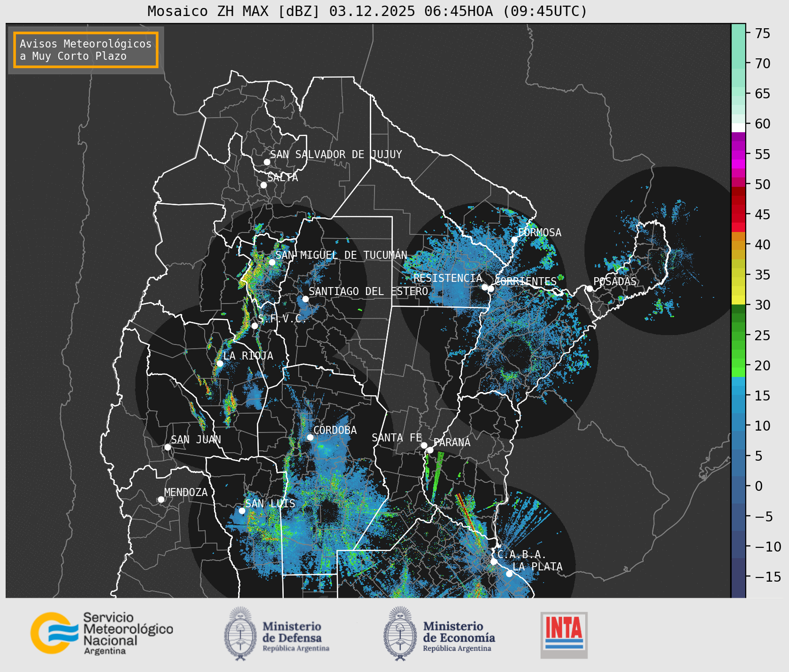
Task: Click the Resistencia city dot
Action: pyautogui.click(x=485, y=287)
